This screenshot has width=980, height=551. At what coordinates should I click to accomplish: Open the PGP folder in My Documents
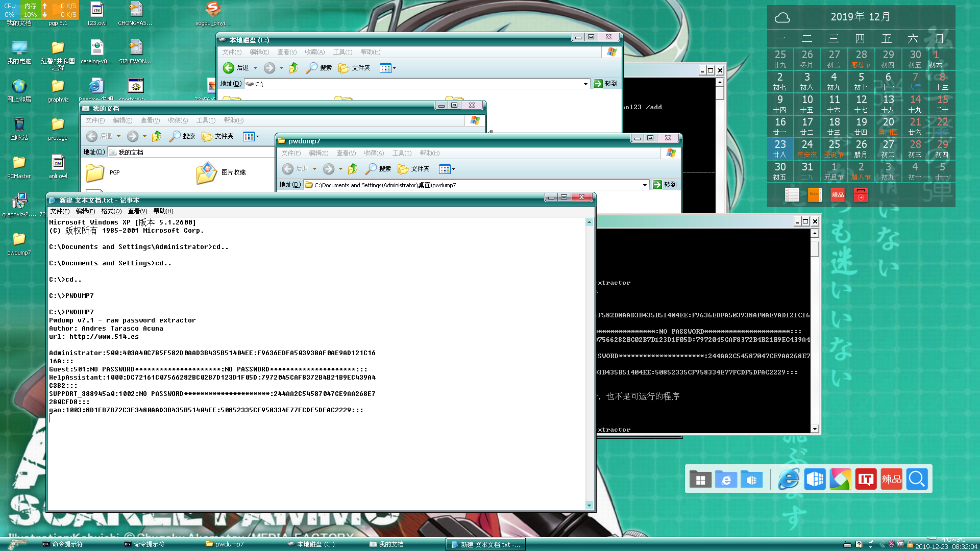click(95, 173)
